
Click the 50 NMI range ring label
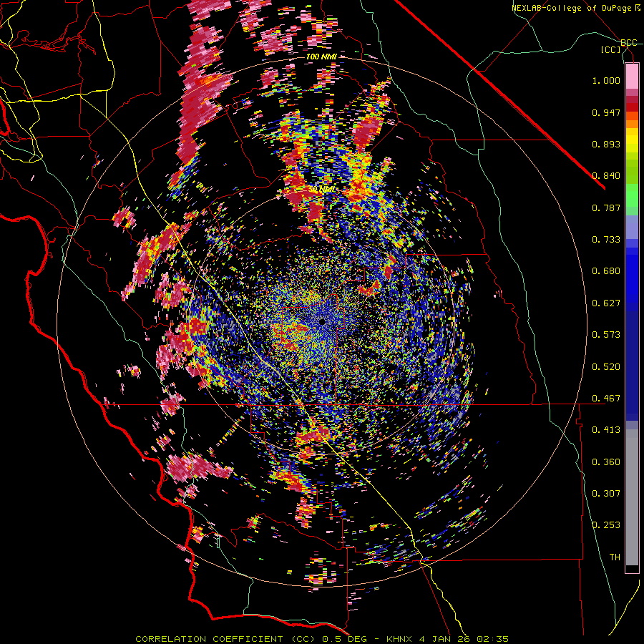[x=321, y=190]
